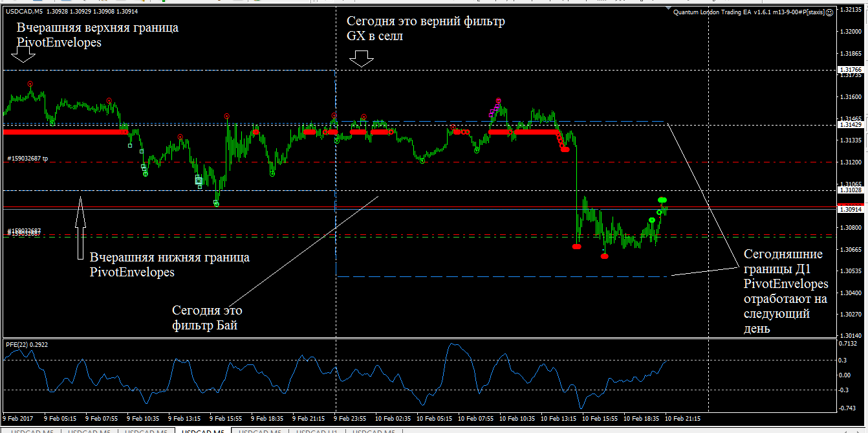Click the 0.7132 indicator scale value
The width and height of the screenshot is (868, 433).
pos(848,344)
